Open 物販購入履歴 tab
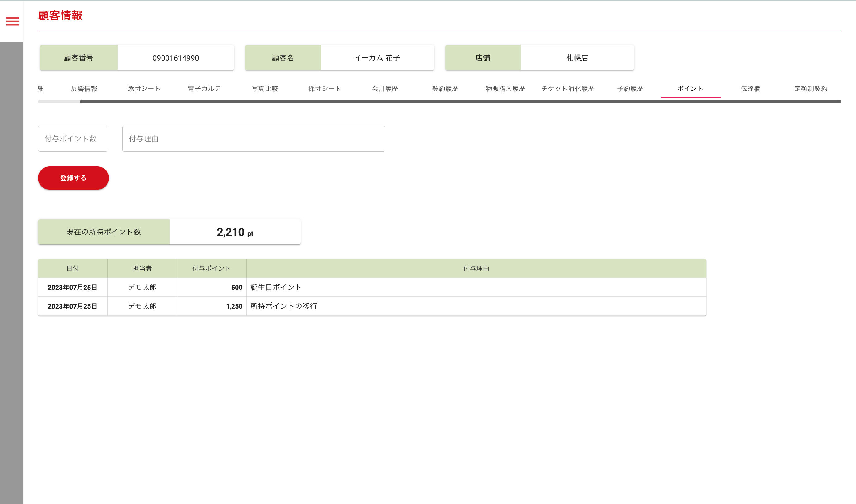Viewport: 856px width, 504px height. coord(506,89)
